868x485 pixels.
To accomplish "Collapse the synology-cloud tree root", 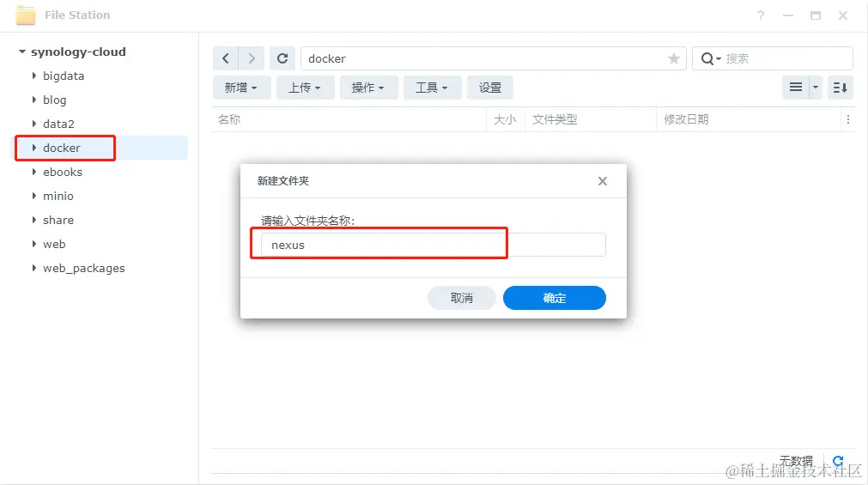I will point(22,52).
